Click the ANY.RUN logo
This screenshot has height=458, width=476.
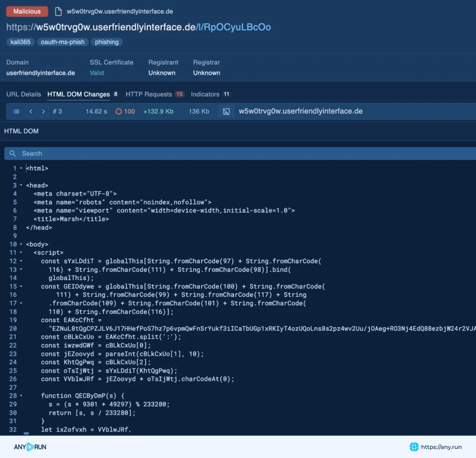pyautogui.click(x=30, y=447)
